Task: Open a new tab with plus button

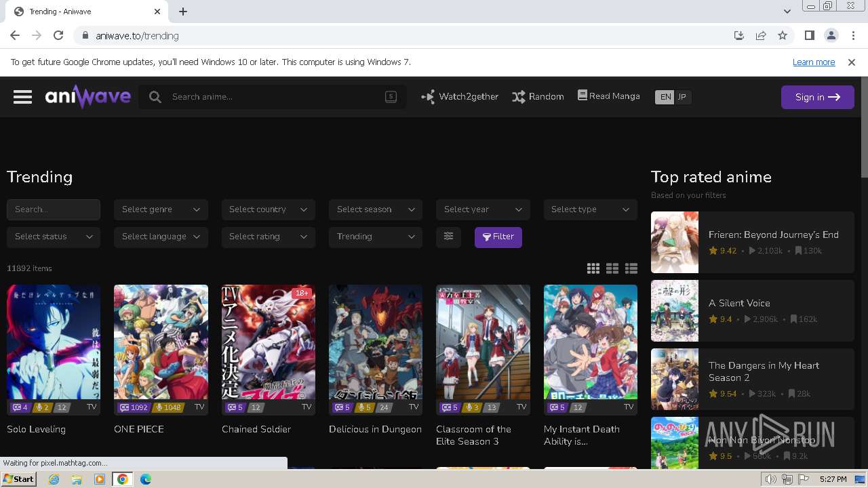Action: 183,12
